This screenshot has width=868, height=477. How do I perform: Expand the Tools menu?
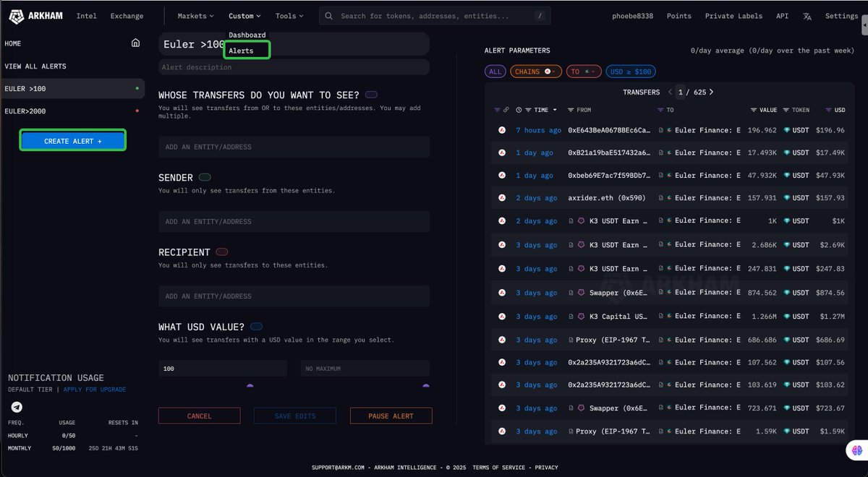pyautogui.click(x=289, y=16)
